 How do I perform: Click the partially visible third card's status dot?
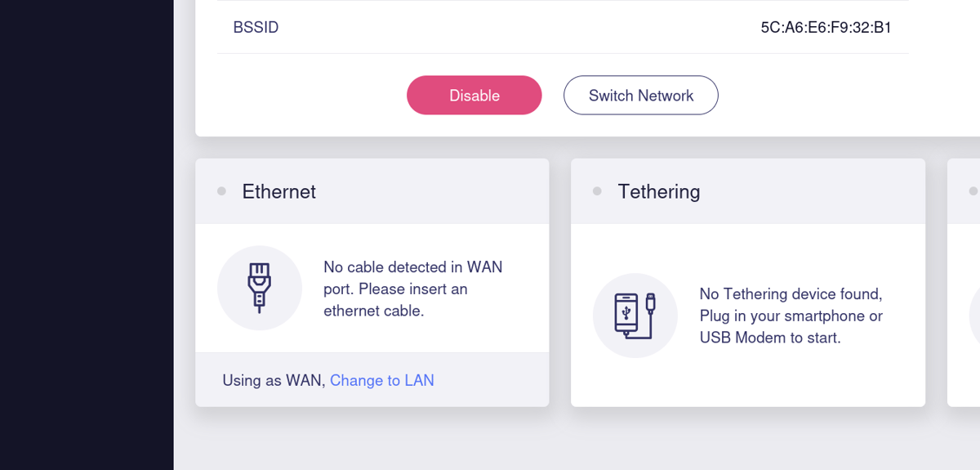point(973,191)
